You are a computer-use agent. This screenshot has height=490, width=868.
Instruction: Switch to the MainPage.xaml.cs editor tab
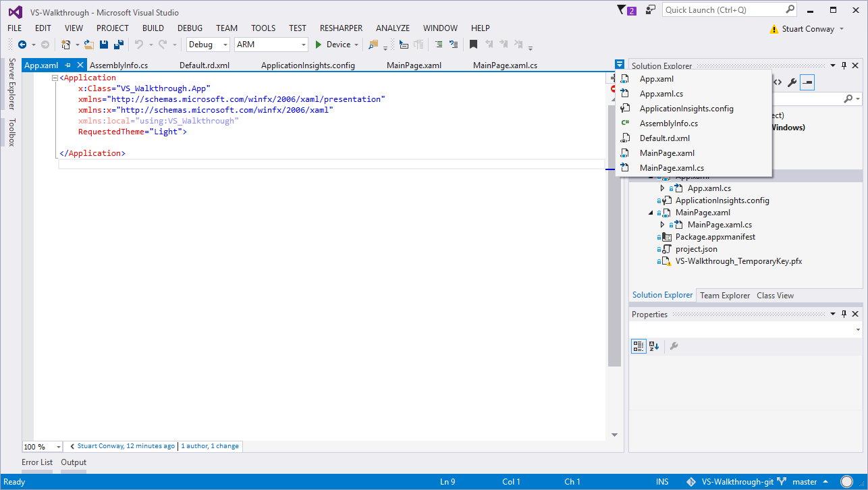tap(505, 65)
